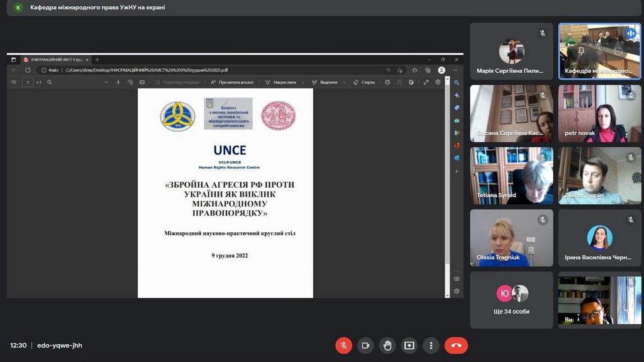Click the zoom in plus icon in PDF toolbar
Image resolution: width=644 pixels, height=362 pixels.
tap(118, 82)
